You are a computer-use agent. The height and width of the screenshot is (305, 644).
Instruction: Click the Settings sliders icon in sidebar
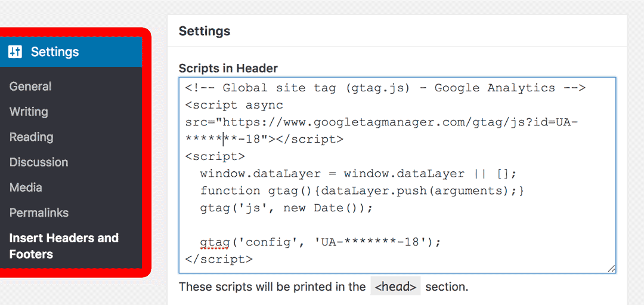[x=15, y=52]
